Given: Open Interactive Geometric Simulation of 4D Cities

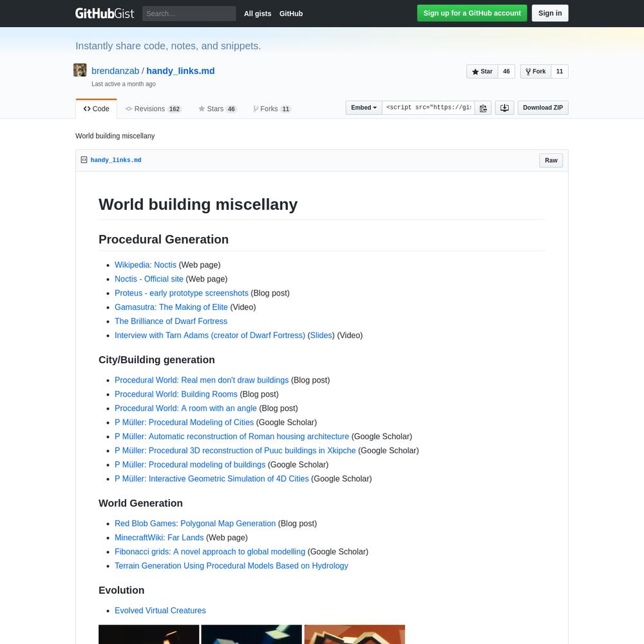Looking at the screenshot, I should (x=211, y=478).
